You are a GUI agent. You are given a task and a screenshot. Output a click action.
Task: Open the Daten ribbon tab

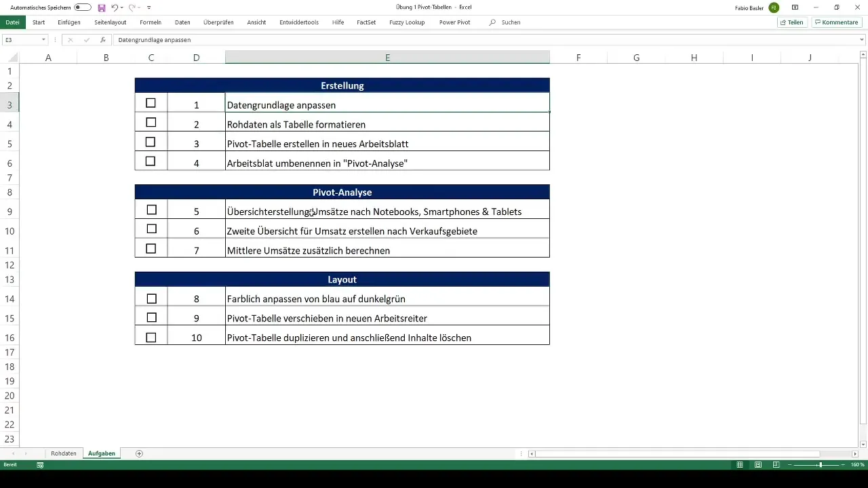coord(182,22)
